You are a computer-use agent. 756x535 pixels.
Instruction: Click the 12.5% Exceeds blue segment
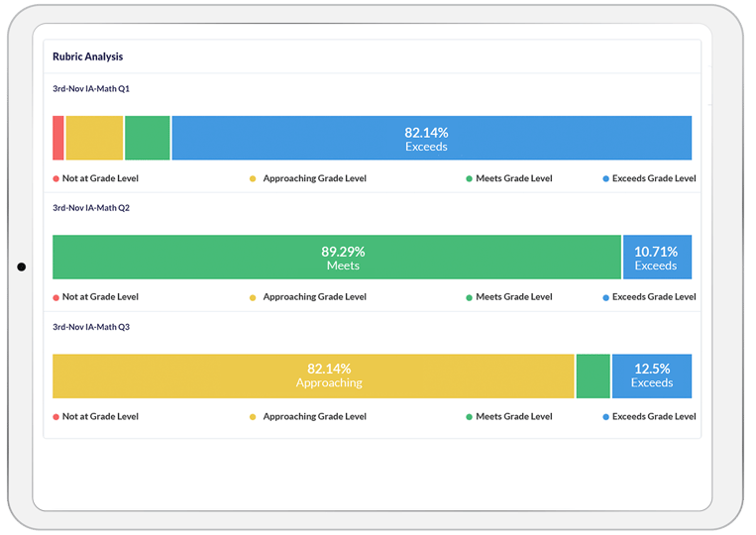coord(651,375)
